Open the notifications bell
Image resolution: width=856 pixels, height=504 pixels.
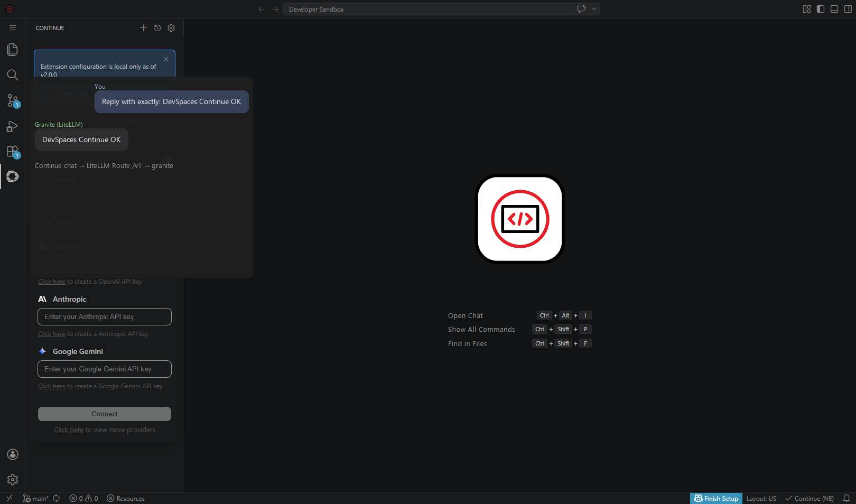(846, 498)
